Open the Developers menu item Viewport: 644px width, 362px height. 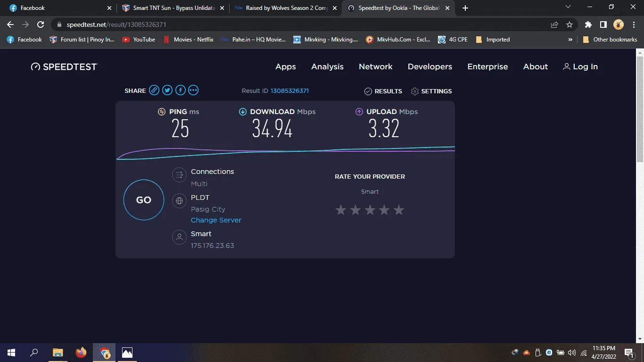point(430,67)
